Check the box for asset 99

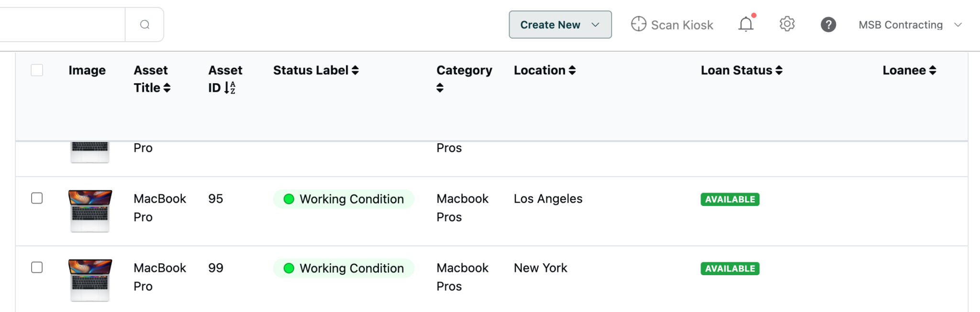pyautogui.click(x=37, y=268)
